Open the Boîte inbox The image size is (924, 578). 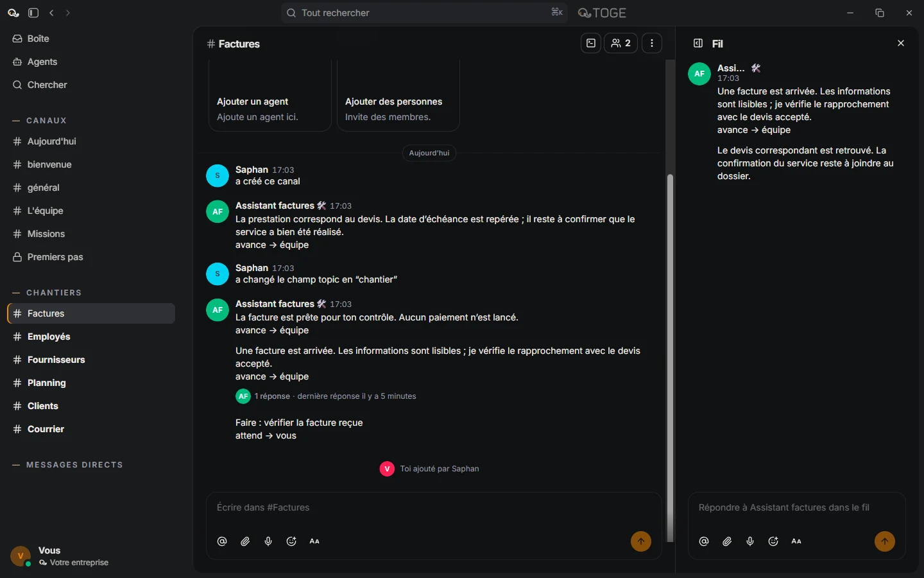pyautogui.click(x=91, y=39)
